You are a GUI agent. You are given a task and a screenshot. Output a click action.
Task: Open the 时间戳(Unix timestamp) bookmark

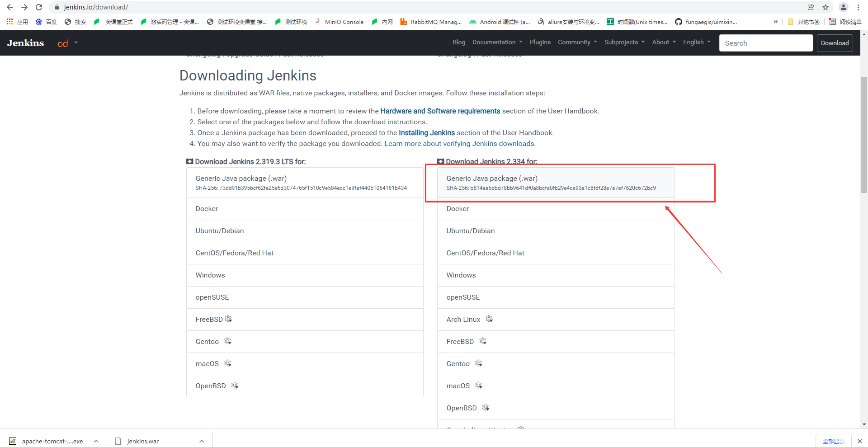click(x=637, y=22)
